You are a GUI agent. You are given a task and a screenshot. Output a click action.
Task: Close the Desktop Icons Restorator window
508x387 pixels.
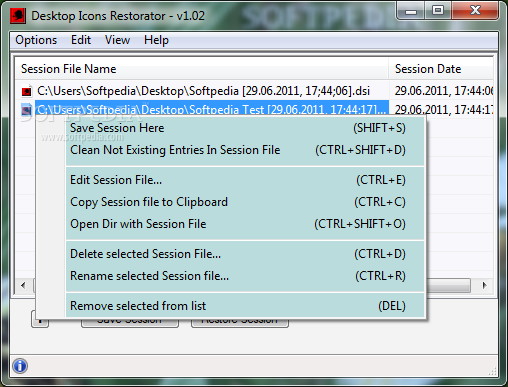pyautogui.click(x=475, y=10)
